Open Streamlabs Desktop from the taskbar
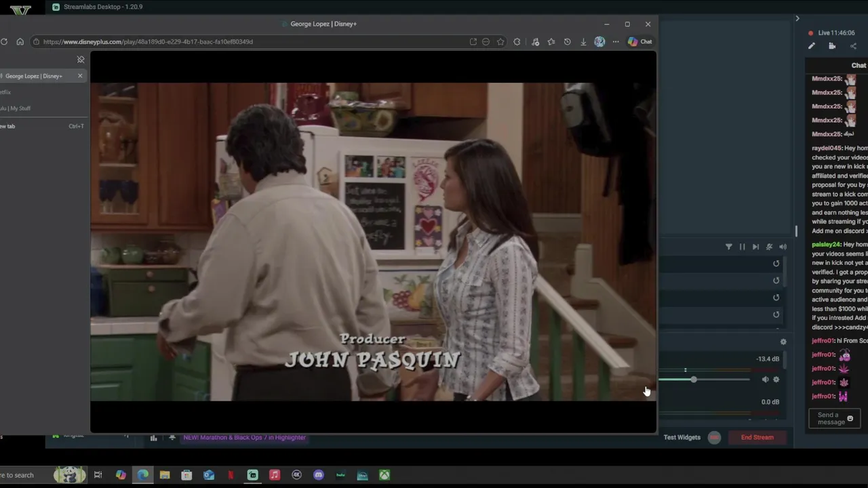The height and width of the screenshot is (488, 868). tap(253, 475)
